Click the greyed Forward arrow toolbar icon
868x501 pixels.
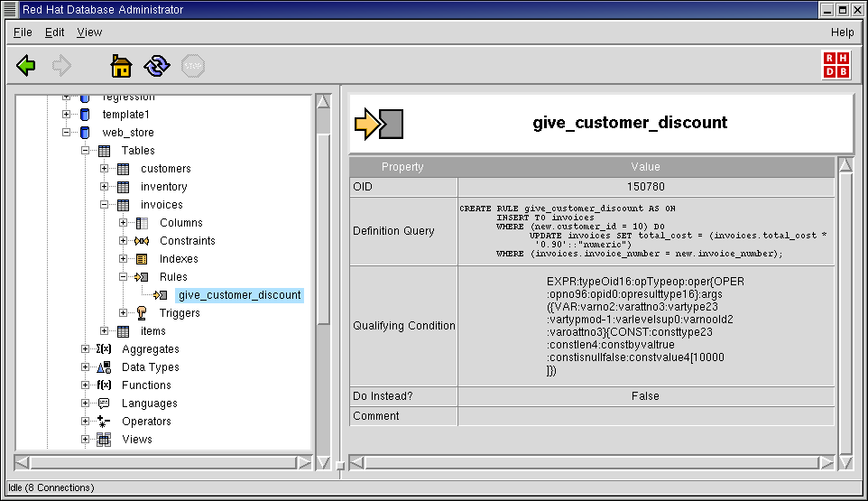tap(61, 66)
